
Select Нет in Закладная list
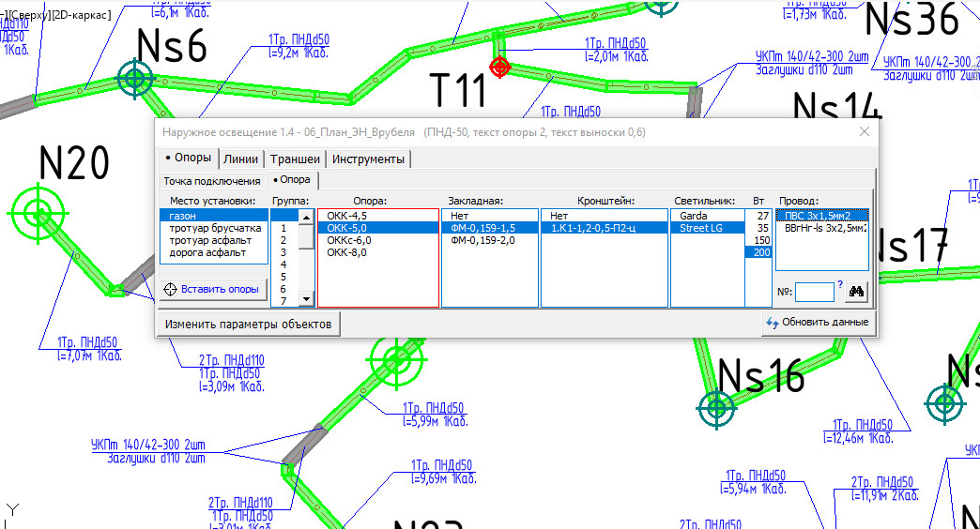[490, 216]
